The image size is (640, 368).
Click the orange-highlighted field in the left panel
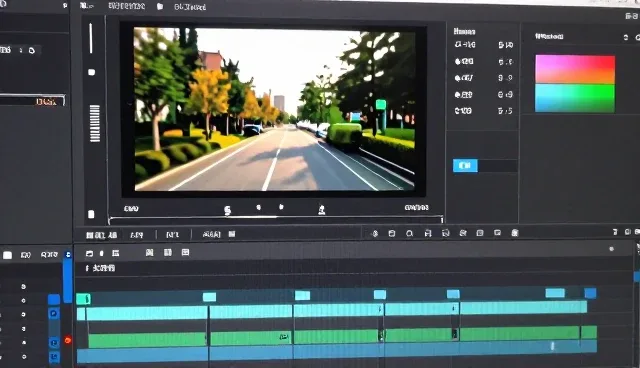[33, 101]
